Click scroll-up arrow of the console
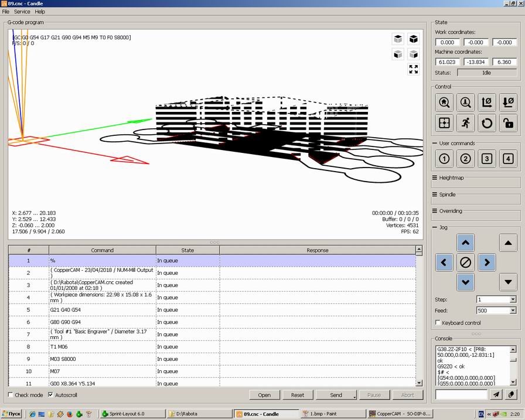The width and height of the screenshot is (525, 420). 513,350
